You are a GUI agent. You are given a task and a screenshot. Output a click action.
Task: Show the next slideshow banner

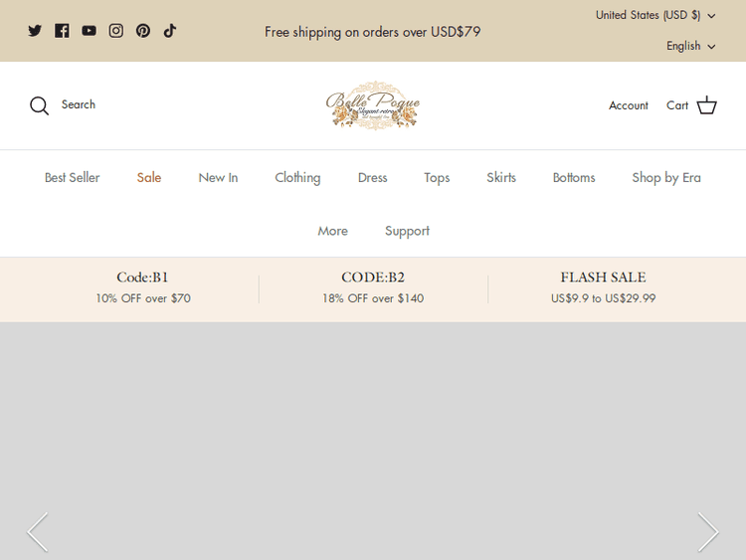[707, 532]
